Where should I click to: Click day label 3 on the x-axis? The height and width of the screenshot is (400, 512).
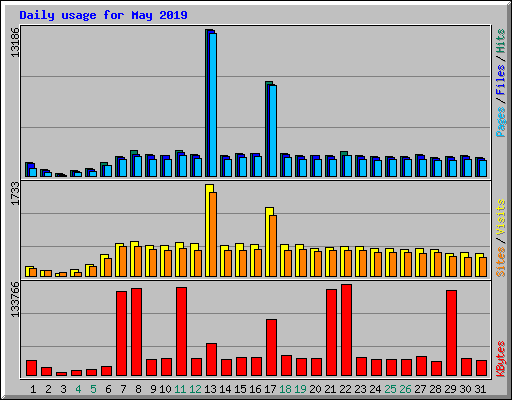[x=63, y=389]
